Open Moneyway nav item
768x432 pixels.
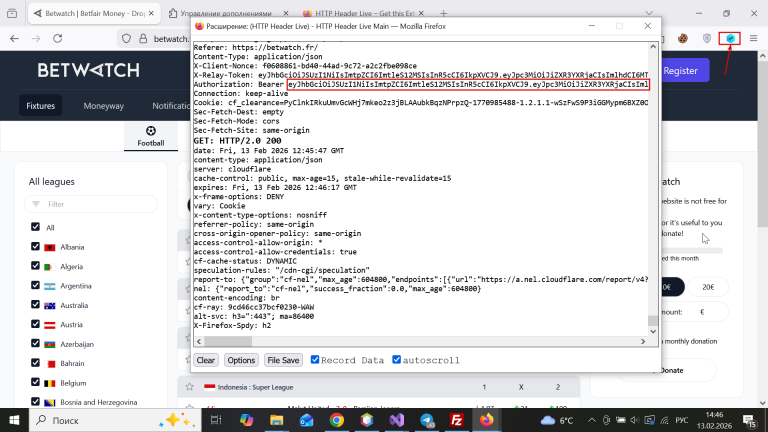[x=103, y=106]
